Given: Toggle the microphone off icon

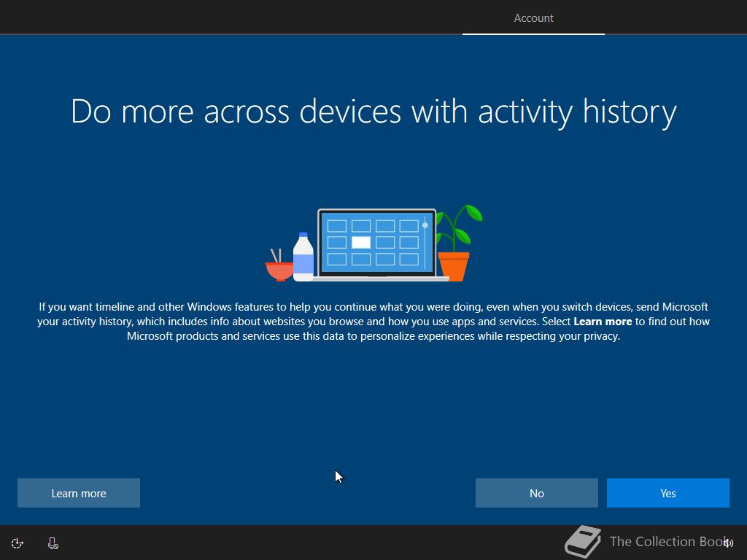Looking at the screenshot, I should point(53,543).
